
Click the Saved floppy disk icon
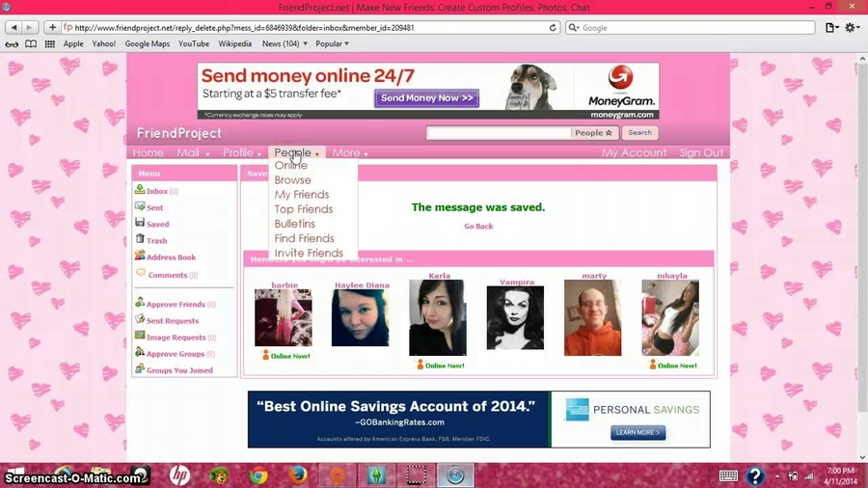140,224
